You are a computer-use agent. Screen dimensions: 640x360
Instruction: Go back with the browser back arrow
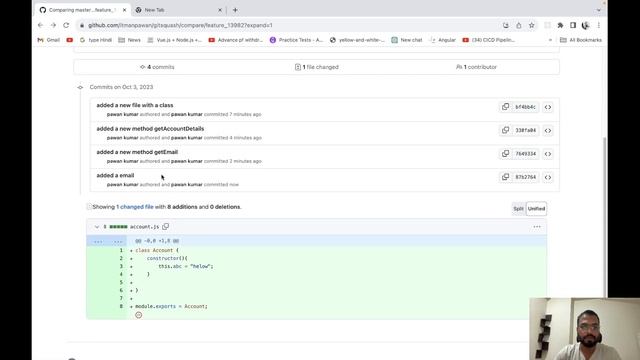(40, 25)
